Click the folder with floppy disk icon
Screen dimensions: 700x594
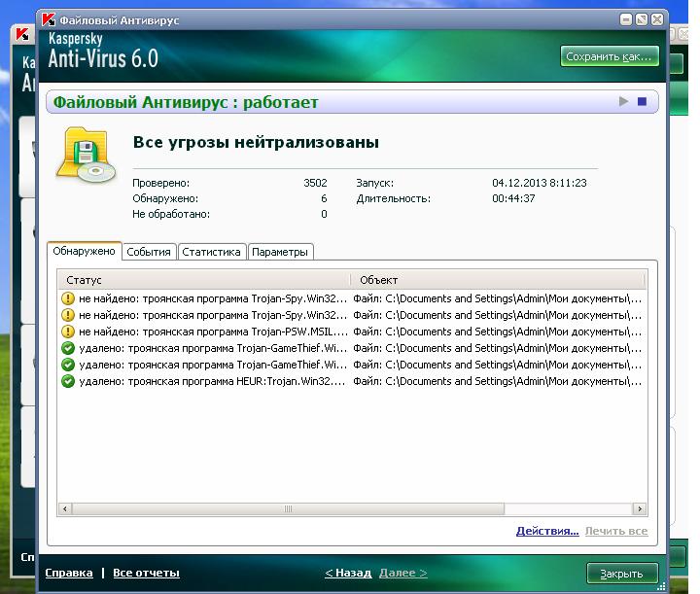[86, 156]
